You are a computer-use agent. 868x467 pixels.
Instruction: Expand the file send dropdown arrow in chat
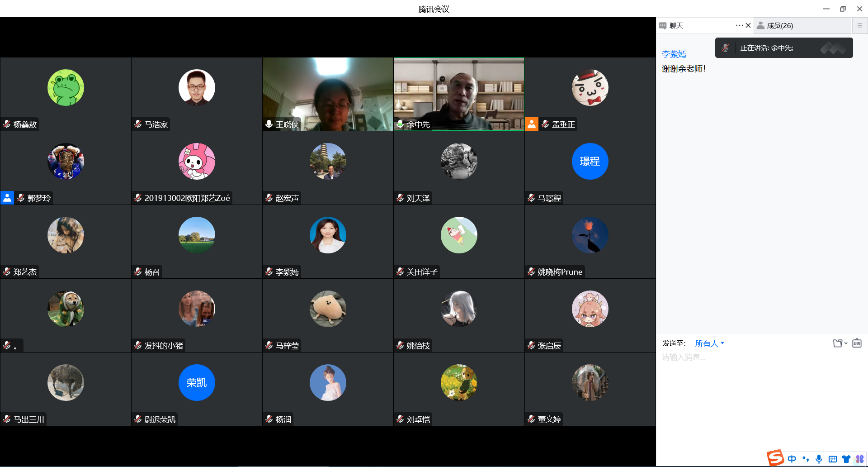coord(846,343)
